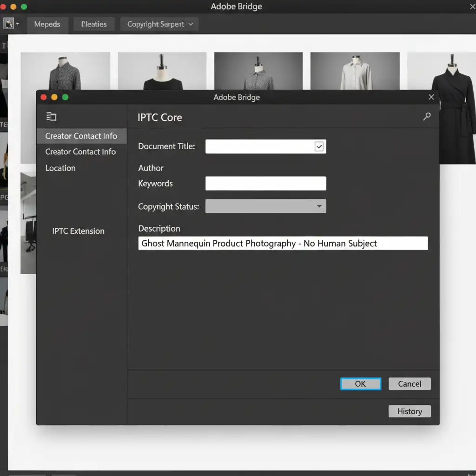This screenshot has height=476, width=476.
Task: Switch to the Dleaties tab
Action: tap(93, 24)
